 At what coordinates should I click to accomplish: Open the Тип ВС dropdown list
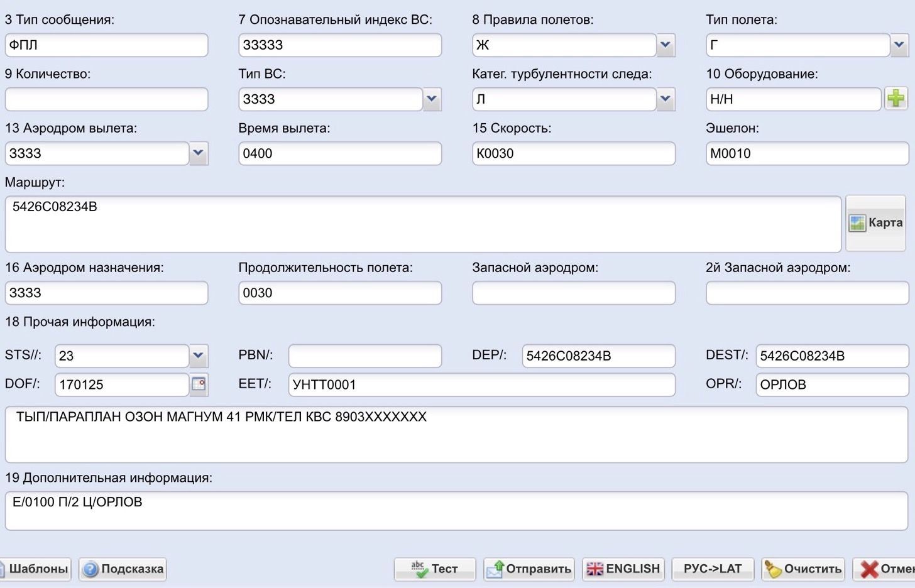click(x=431, y=99)
